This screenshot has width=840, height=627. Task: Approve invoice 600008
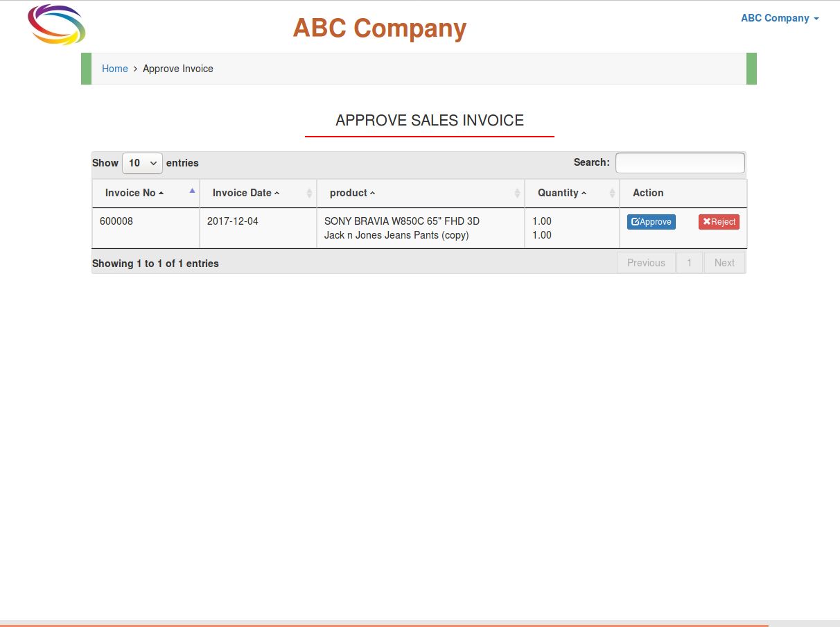point(651,222)
